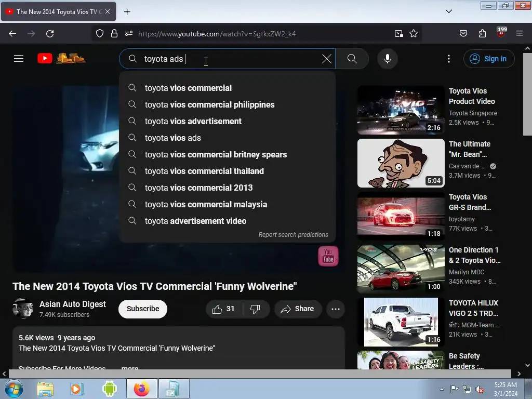Open Android emulator taskbar icon
532x399 pixels.
pos(109,389)
